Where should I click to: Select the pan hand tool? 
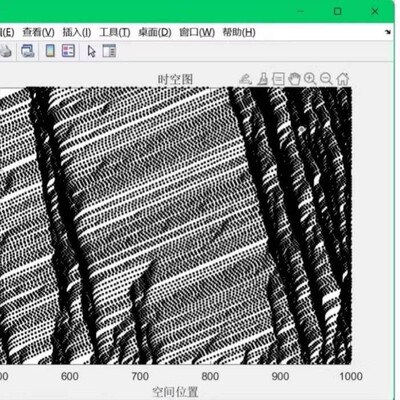294,79
